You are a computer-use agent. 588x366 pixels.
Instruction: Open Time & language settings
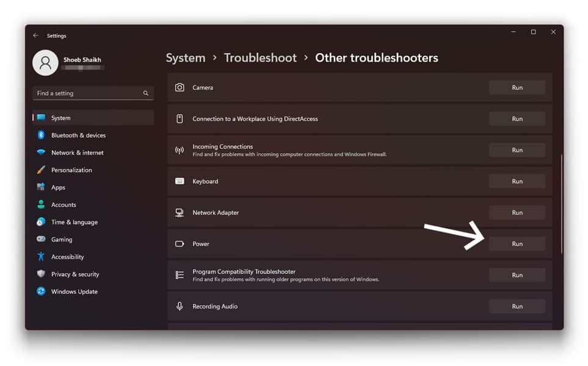coord(93,222)
